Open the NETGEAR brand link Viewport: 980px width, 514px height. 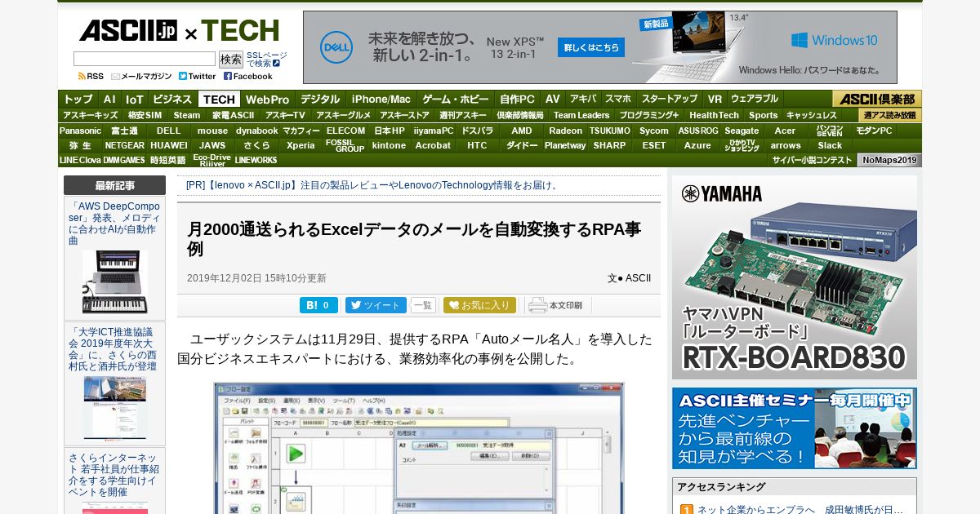click(124, 145)
